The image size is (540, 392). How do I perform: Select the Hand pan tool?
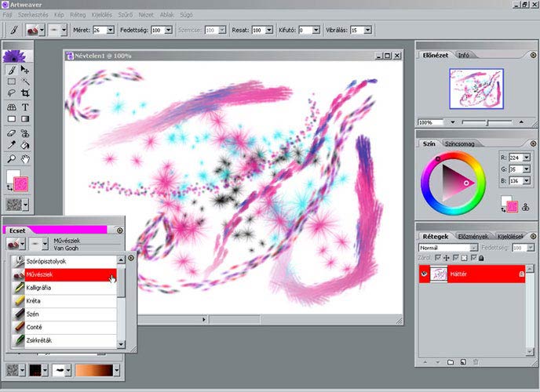tap(25, 158)
